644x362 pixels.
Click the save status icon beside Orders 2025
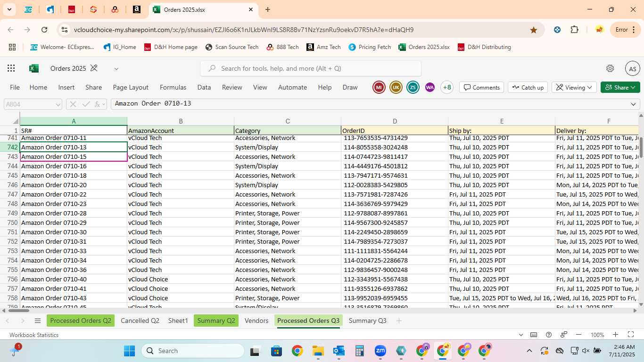[x=94, y=68]
